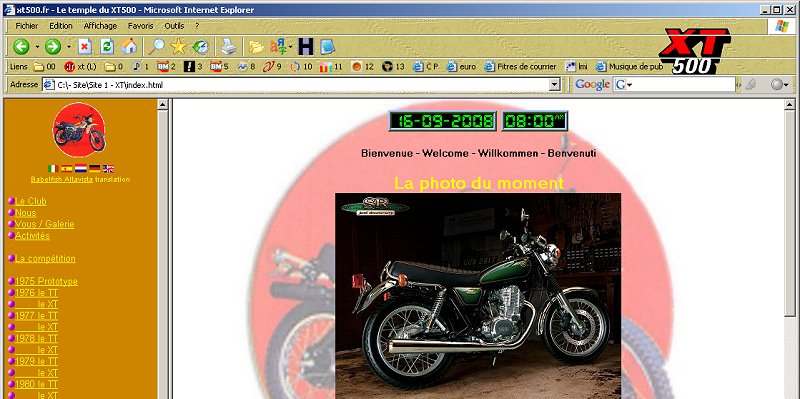
Task: Open the '?' help menu
Action: click(197, 26)
